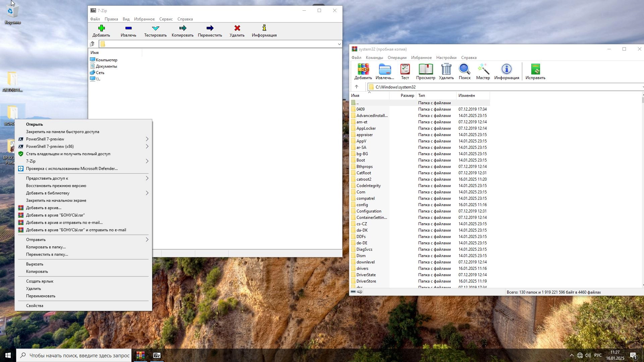The image size is (644, 362).
Task: Select Добавить в архив "БОНУСЫ.rar" entry
Action: (x=55, y=215)
